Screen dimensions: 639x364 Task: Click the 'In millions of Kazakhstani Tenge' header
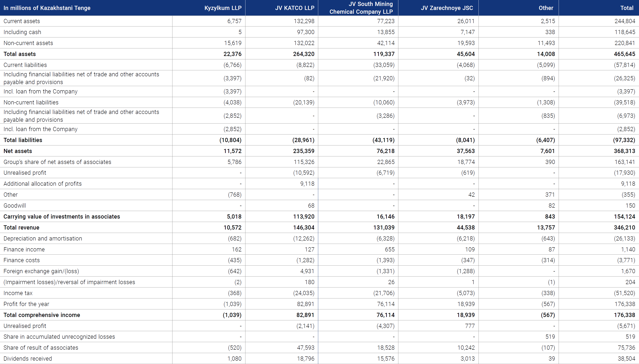tap(47, 8)
